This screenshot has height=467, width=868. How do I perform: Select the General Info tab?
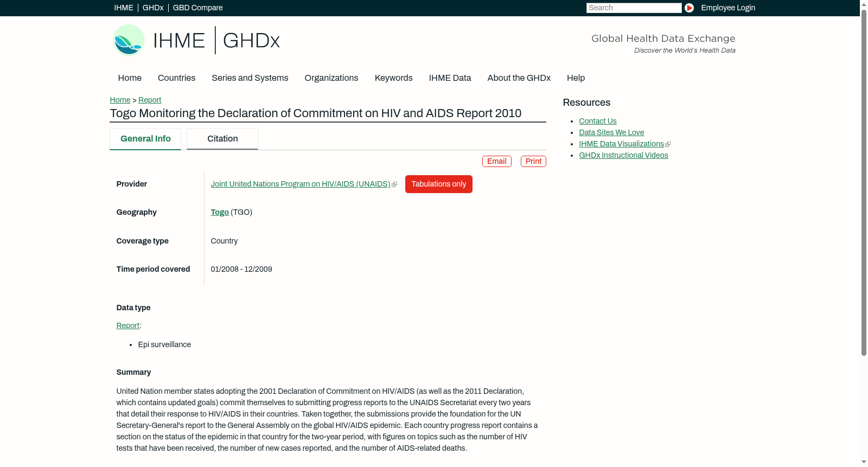coord(145,139)
